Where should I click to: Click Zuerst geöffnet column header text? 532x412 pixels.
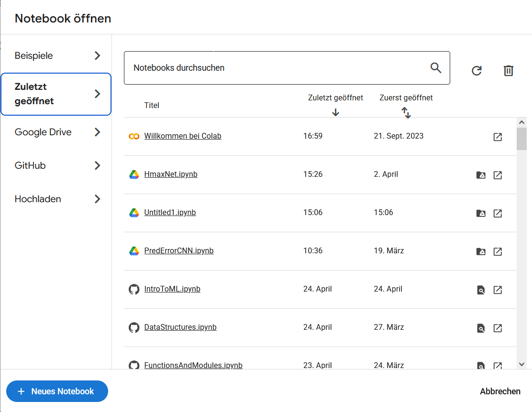(406, 98)
